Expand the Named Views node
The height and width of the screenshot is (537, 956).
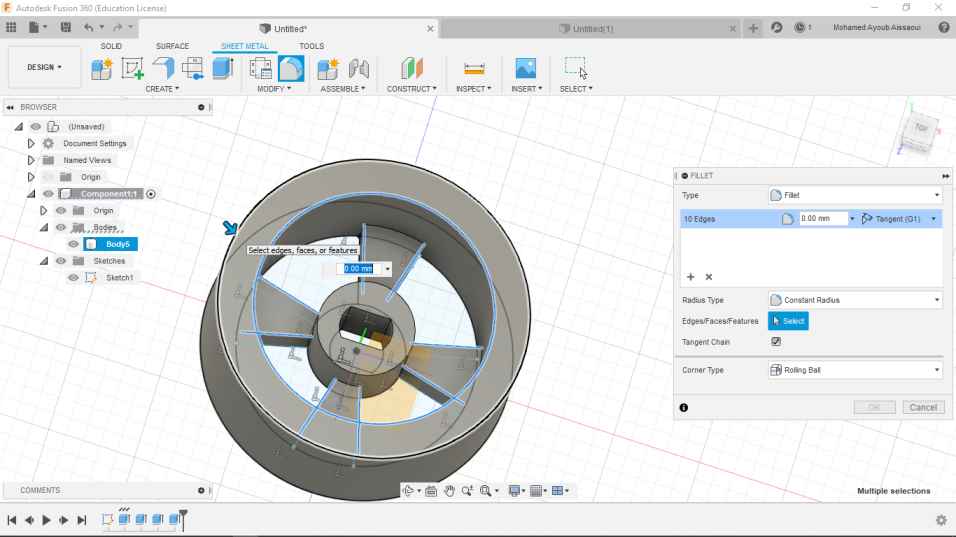30,160
